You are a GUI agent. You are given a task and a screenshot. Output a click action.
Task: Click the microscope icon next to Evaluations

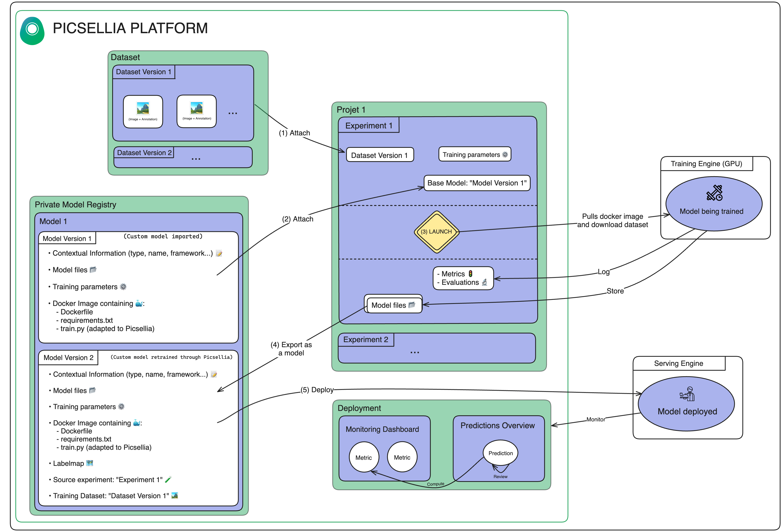pos(484,282)
